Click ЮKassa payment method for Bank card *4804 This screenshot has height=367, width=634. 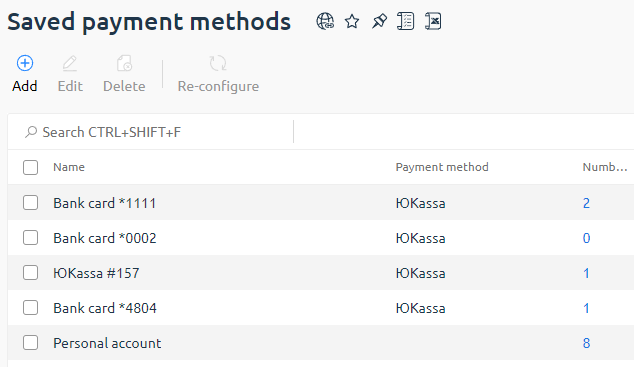pyautogui.click(x=421, y=308)
